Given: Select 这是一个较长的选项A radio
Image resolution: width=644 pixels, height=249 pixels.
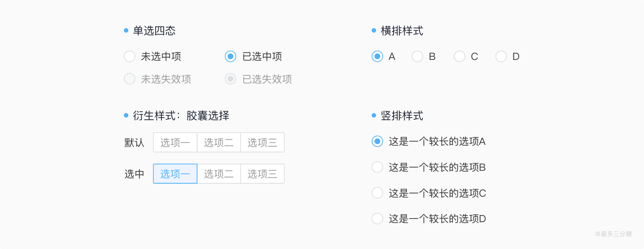Looking at the screenshot, I should pyautogui.click(x=377, y=141).
